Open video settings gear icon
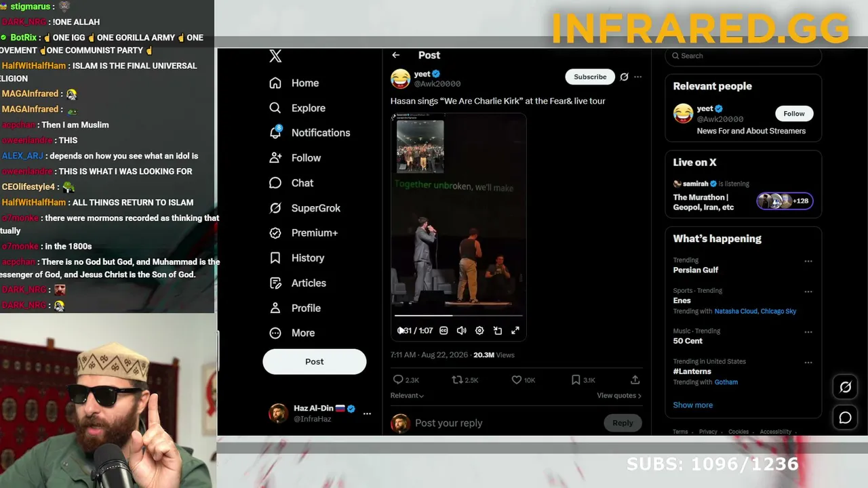The image size is (868, 488). 479,331
